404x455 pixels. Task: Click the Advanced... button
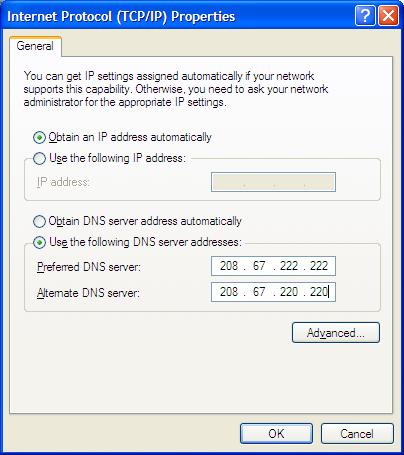click(x=336, y=332)
